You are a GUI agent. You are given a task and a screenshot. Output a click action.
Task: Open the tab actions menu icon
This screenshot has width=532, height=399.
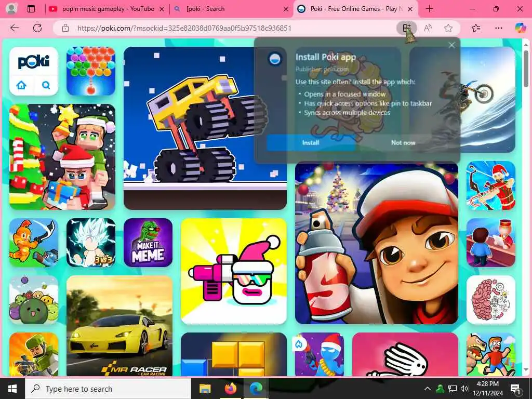31,9
